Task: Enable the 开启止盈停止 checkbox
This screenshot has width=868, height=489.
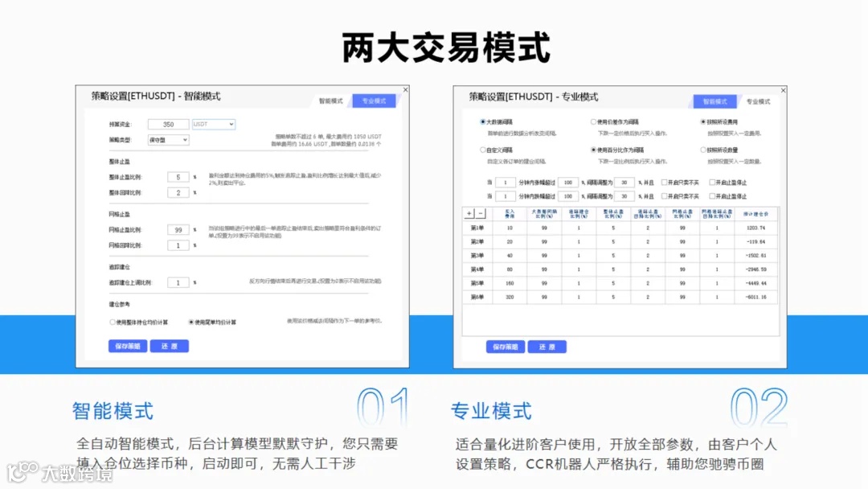Action: (712, 181)
